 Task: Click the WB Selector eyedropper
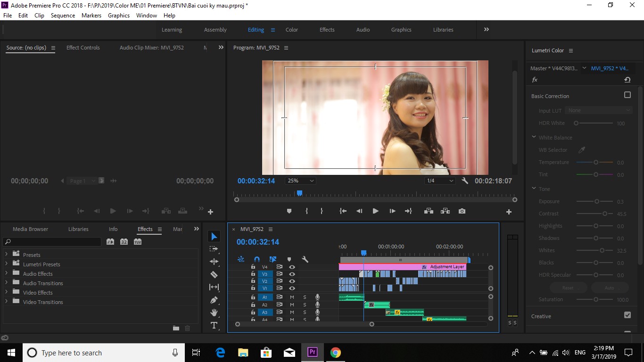point(582,150)
